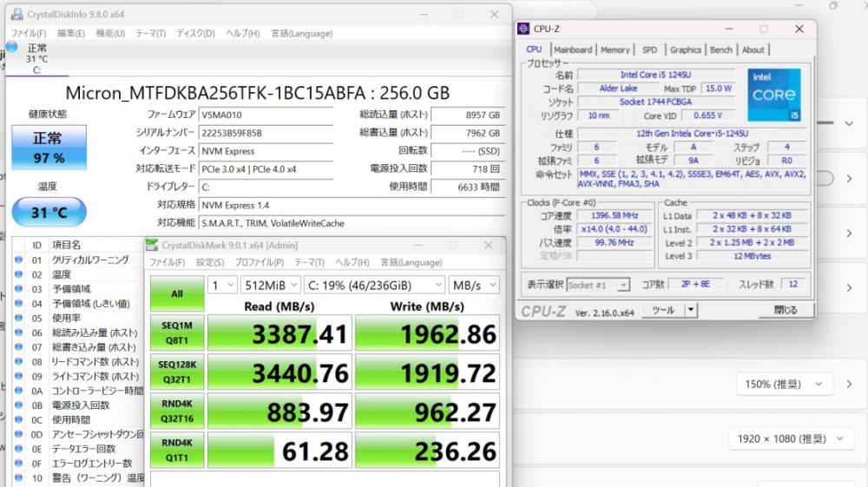Switch to CPU-Z Graphics tab
Screen dimensions: 868x487
coord(686,49)
